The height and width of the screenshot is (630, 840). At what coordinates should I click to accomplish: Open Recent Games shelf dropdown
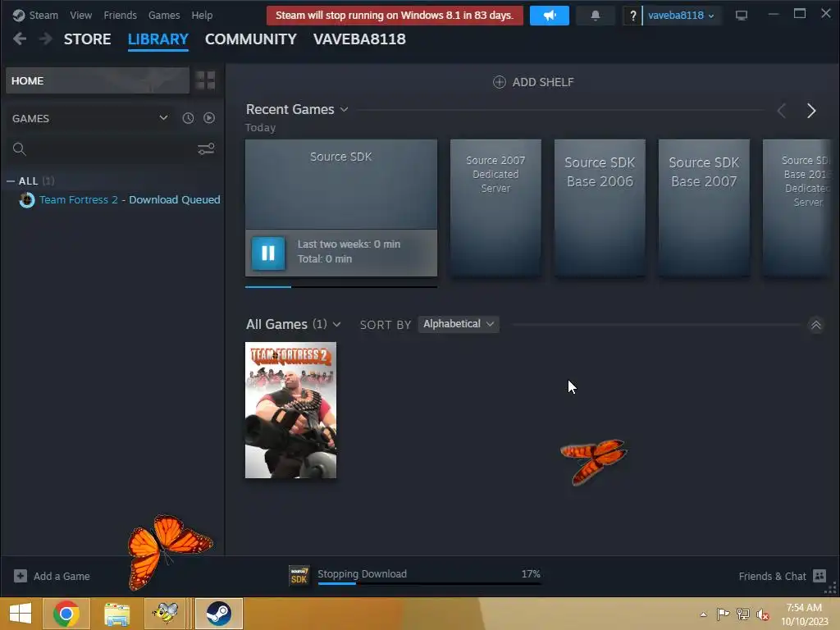point(344,109)
